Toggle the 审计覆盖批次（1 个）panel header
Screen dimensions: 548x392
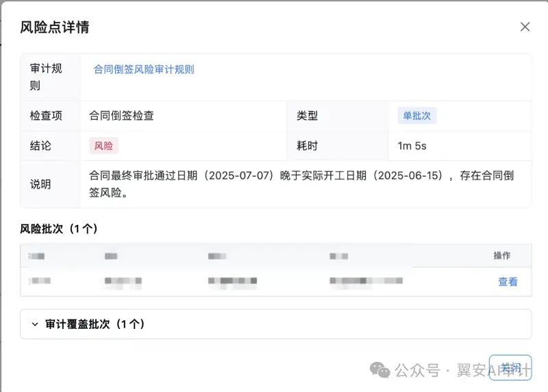[276, 324]
